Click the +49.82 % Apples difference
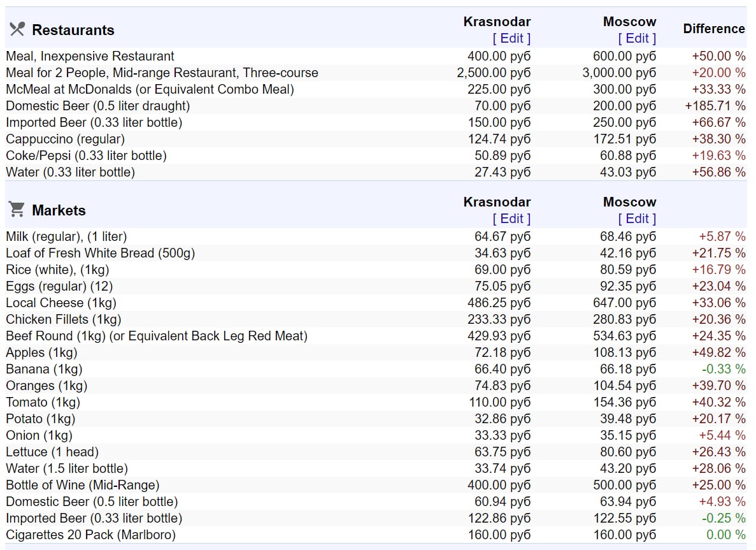This screenshot has width=756, height=550. (719, 352)
